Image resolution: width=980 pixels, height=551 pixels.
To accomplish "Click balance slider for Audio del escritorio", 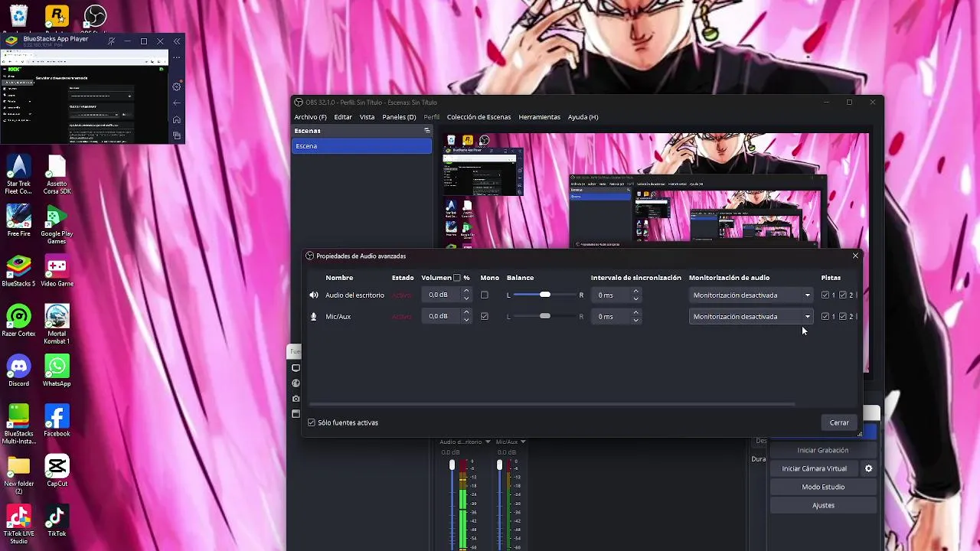I will tap(544, 295).
